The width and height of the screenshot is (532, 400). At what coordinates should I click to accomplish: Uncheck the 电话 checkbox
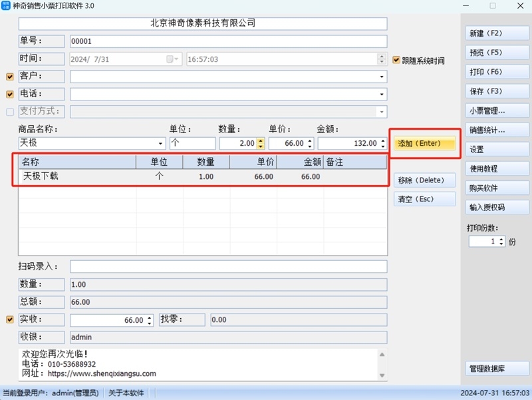coord(10,94)
